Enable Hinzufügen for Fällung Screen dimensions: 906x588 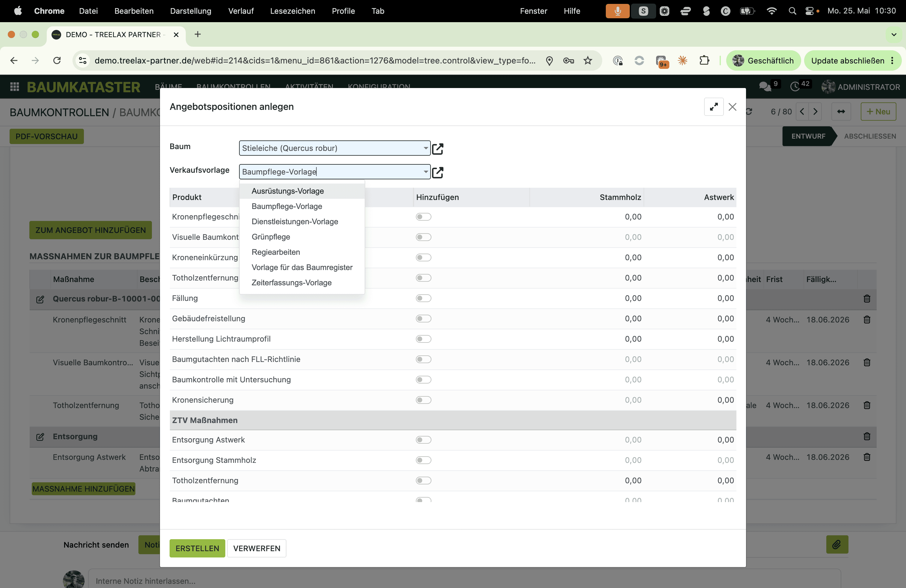pos(423,298)
